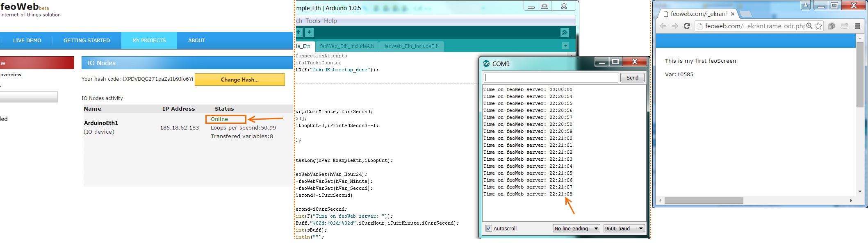Click the Var:10585 text in Chrome

[x=679, y=75]
